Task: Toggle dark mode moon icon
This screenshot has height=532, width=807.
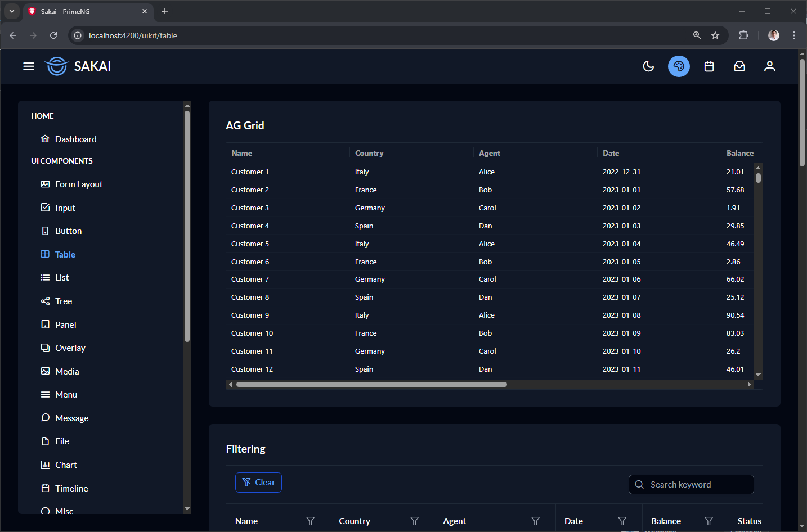Action: 648,66
